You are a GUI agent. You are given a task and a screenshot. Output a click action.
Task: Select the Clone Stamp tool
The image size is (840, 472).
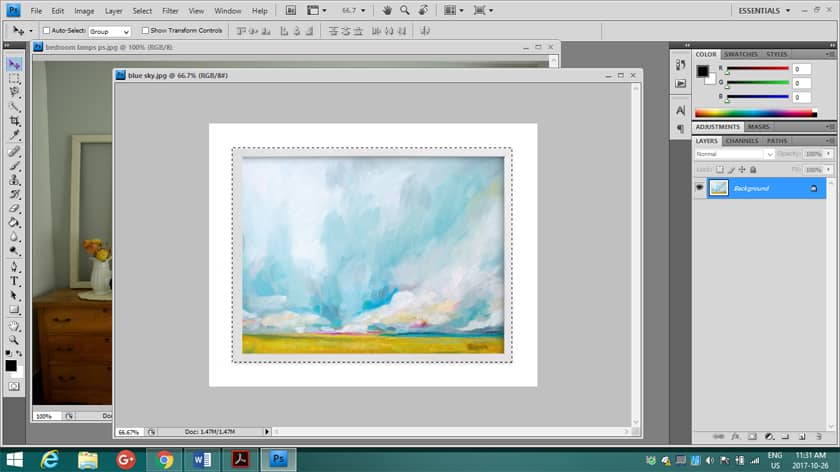(14, 179)
